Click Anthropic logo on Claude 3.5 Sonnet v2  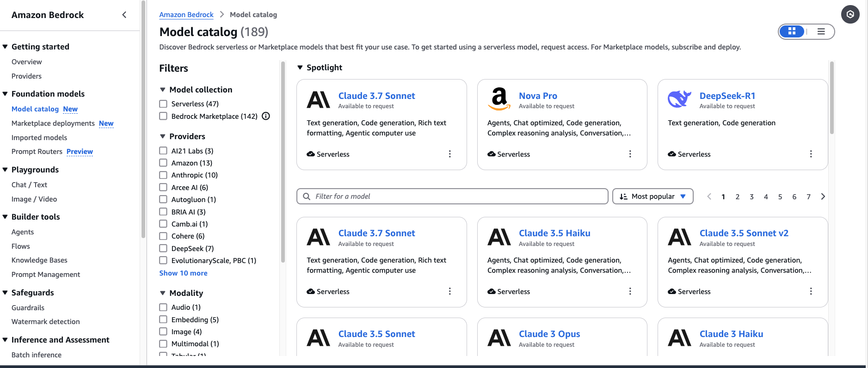(679, 237)
